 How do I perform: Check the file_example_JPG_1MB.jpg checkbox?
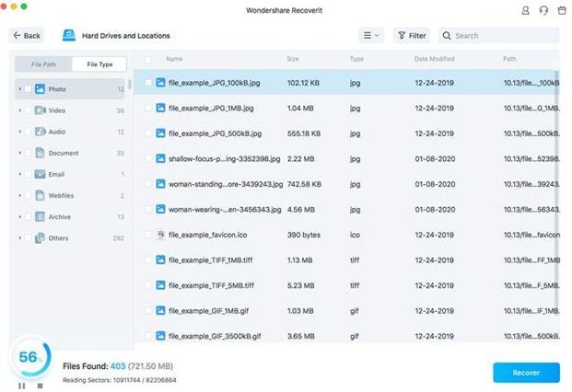tap(147, 108)
